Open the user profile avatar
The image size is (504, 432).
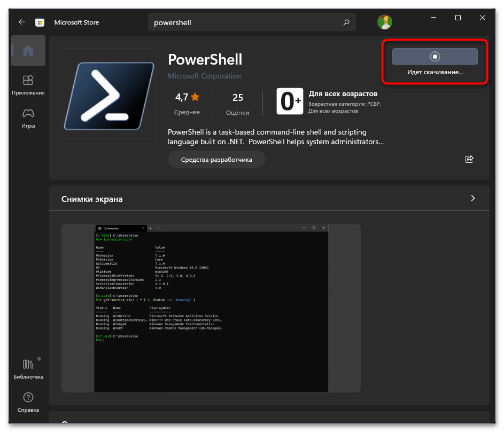[x=384, y=22]
